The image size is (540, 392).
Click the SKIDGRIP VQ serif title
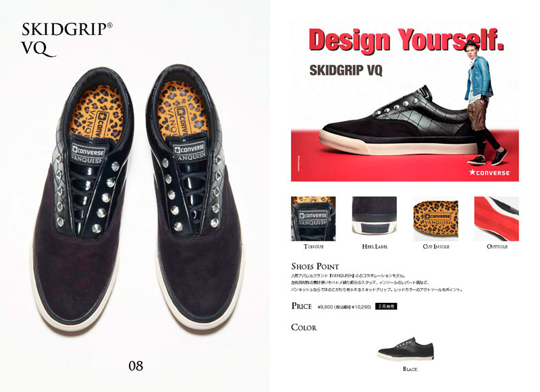(x=67, y=39)
